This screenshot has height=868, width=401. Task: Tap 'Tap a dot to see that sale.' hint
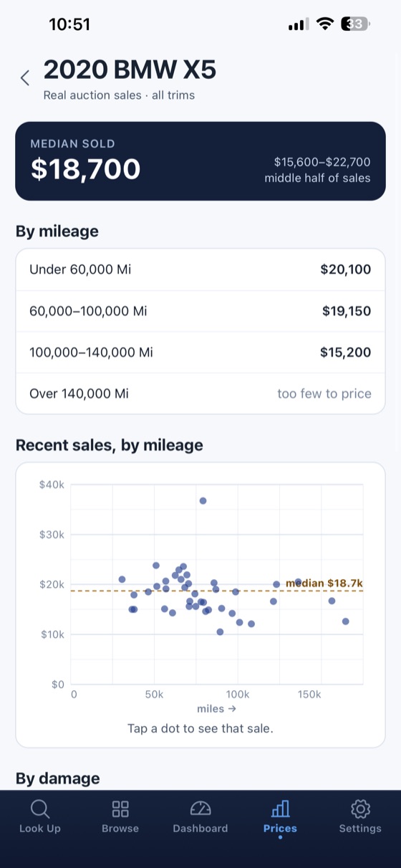click(200, 728)
